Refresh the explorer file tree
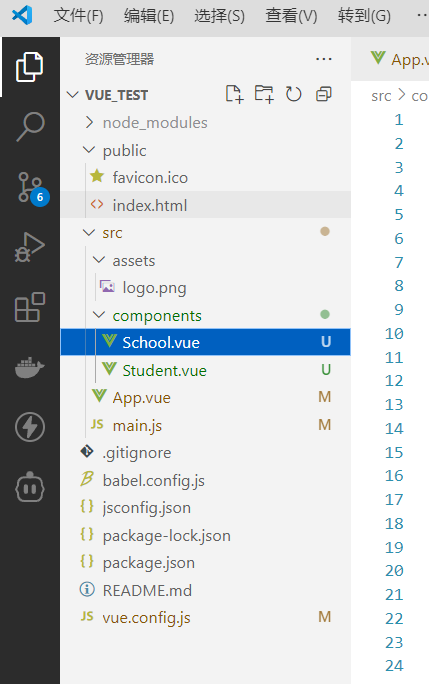This screenshot has width=429, height=684. point(293,94)
